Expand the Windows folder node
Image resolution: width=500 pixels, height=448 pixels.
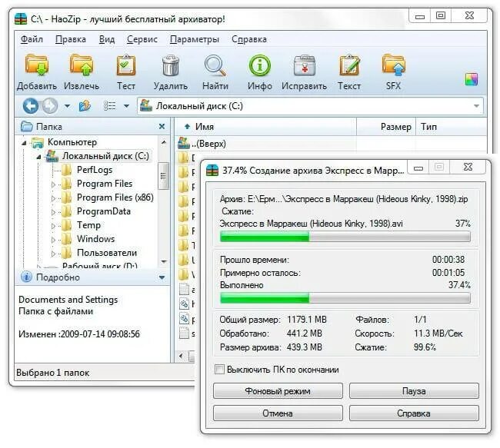[x=53, y=240]
